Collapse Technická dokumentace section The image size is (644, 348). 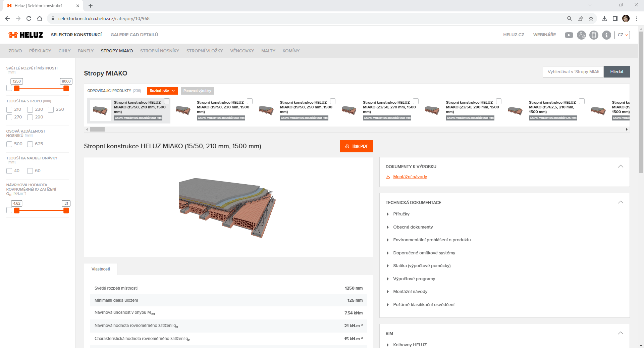coord(621,202)
